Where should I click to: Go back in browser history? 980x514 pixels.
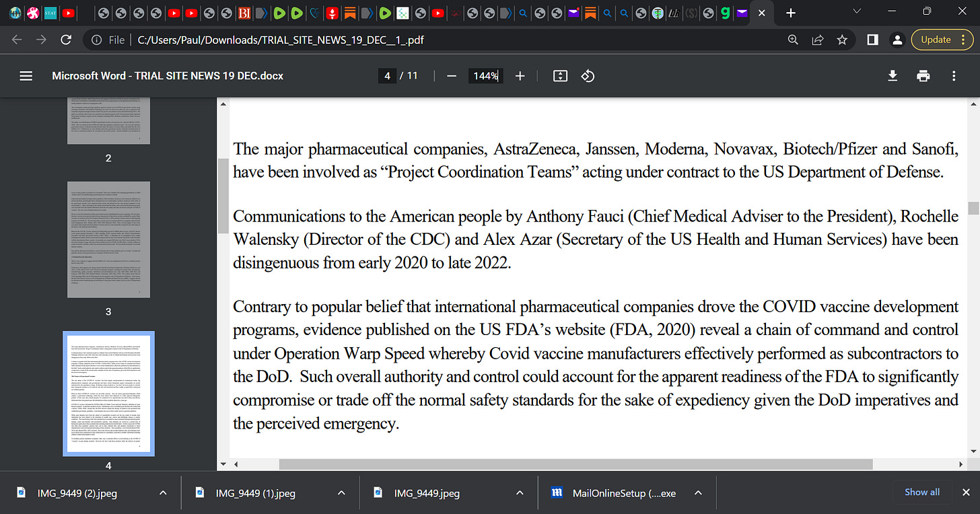coord(17,40)
